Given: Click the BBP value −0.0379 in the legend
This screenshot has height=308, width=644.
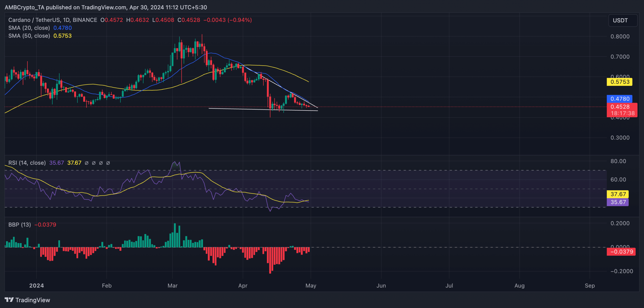Looking at the screenshot, I should pyautogui.click(x=45, y=224).
